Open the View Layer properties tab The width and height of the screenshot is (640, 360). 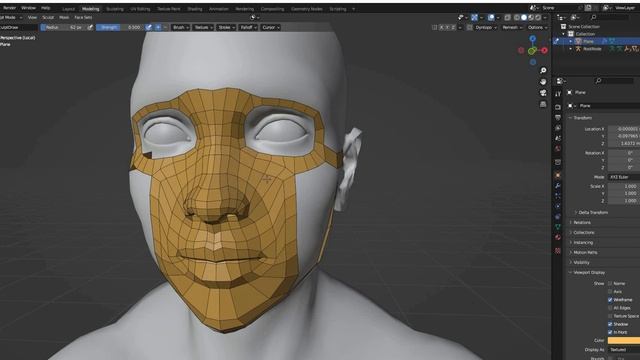(x=558, y=128)
